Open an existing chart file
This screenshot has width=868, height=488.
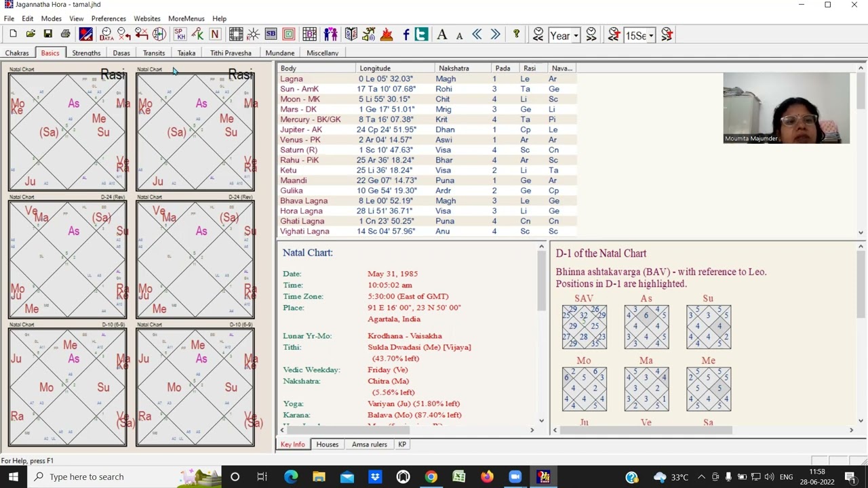[31, 35]
